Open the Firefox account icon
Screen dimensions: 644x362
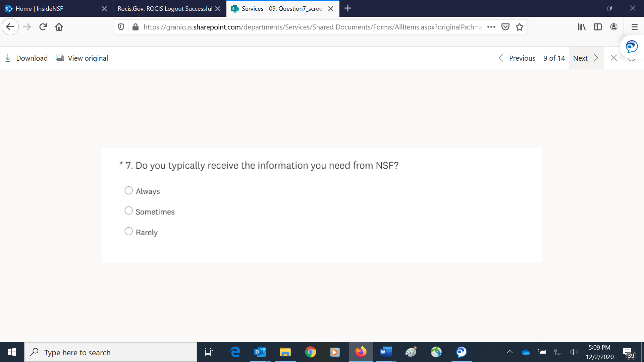(x=614, y=27)
